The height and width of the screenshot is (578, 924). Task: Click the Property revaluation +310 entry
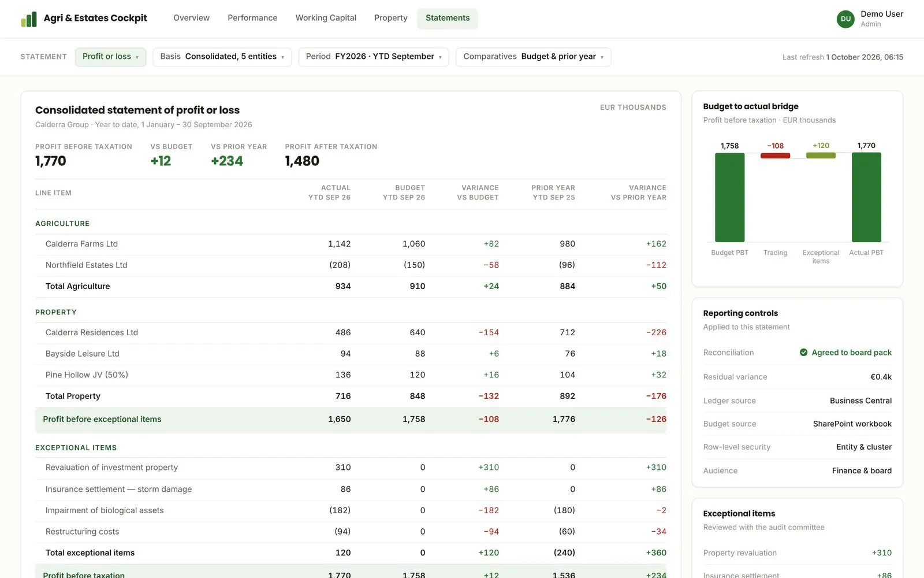click(797, 553)
